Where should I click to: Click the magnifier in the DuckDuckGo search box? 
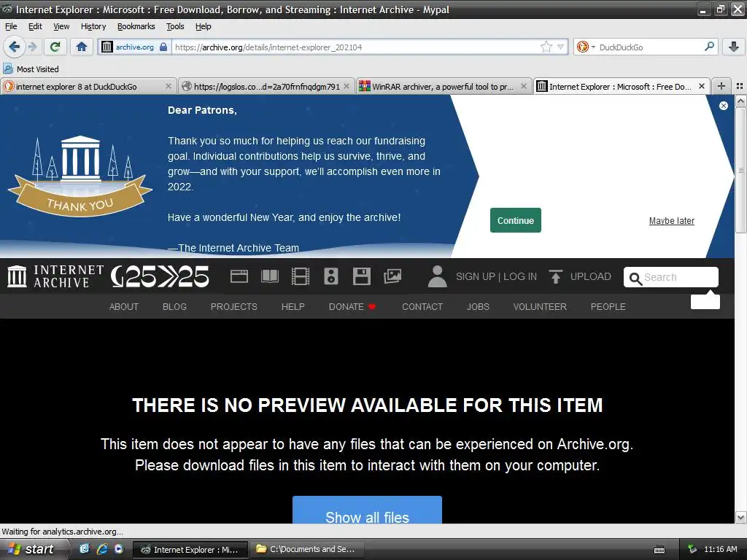[709, 47]
